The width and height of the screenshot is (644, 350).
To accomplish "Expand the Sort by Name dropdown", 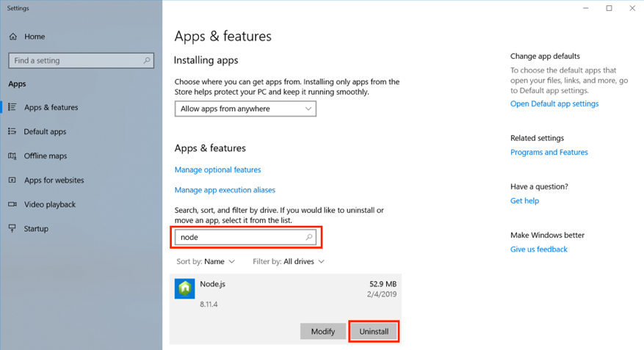I will click(206, 261).
